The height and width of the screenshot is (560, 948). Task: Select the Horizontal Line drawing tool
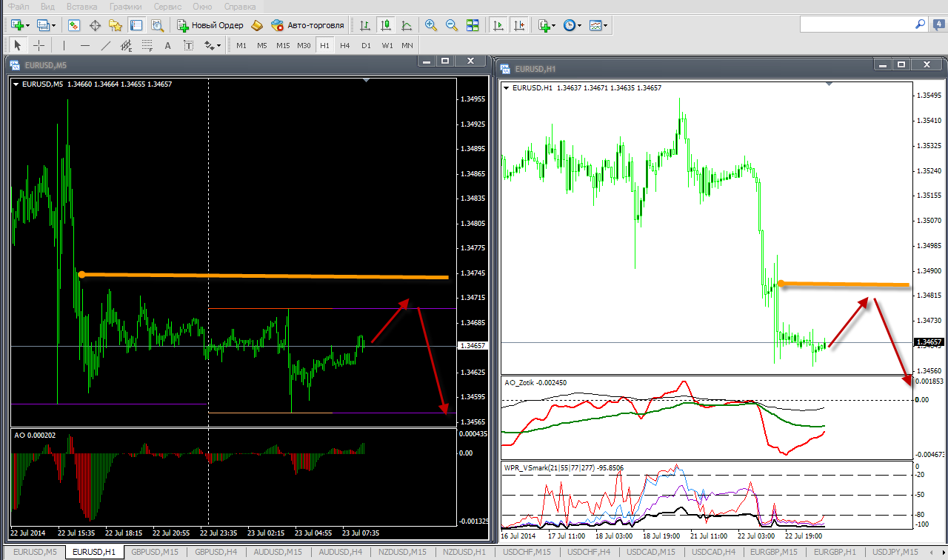[x=85, y=45]
